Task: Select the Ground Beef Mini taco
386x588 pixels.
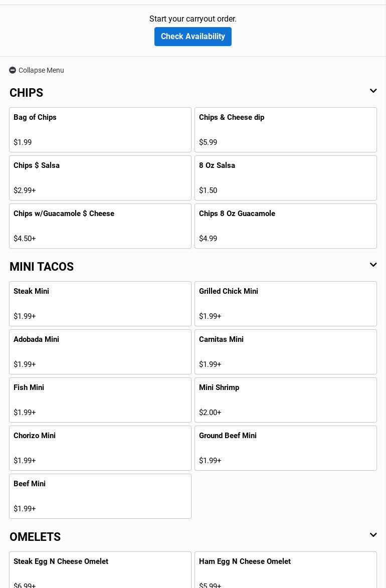Action: tap(286, 448)
